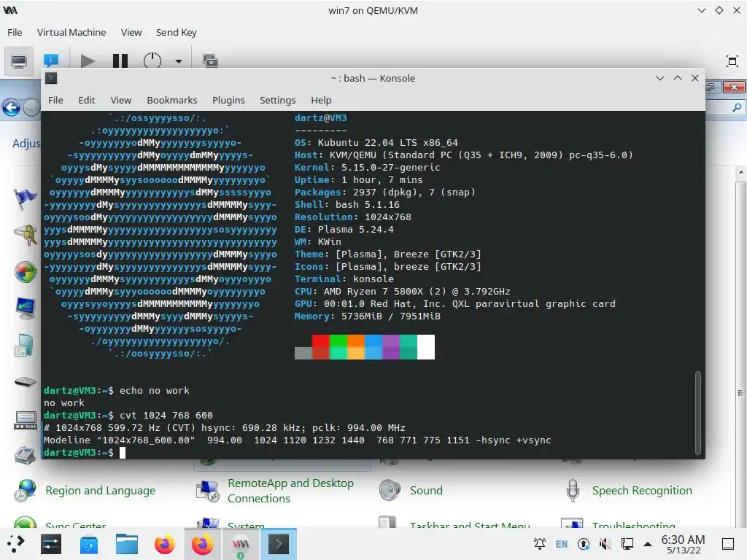Open the VM snapshots manager icon
The width and height of the screenshot is (747, 560).
tap(210, 61)
